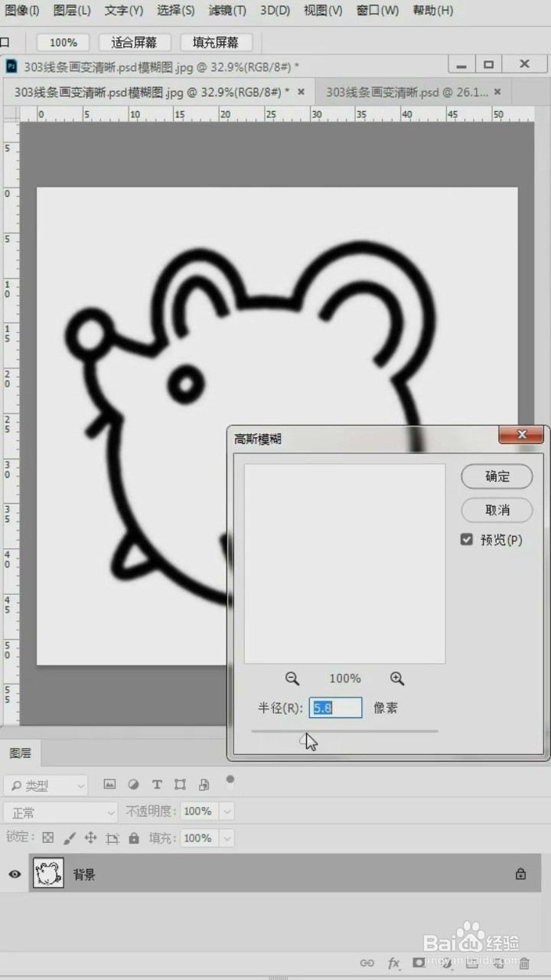Viewport: 551px width, 980px height.
Task: Select the 图层 panel tab
Action: pos(21,753)
